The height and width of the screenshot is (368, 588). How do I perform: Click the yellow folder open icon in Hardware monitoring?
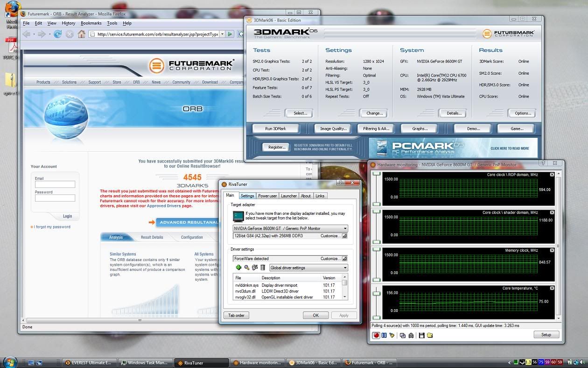tap(430, 335)
